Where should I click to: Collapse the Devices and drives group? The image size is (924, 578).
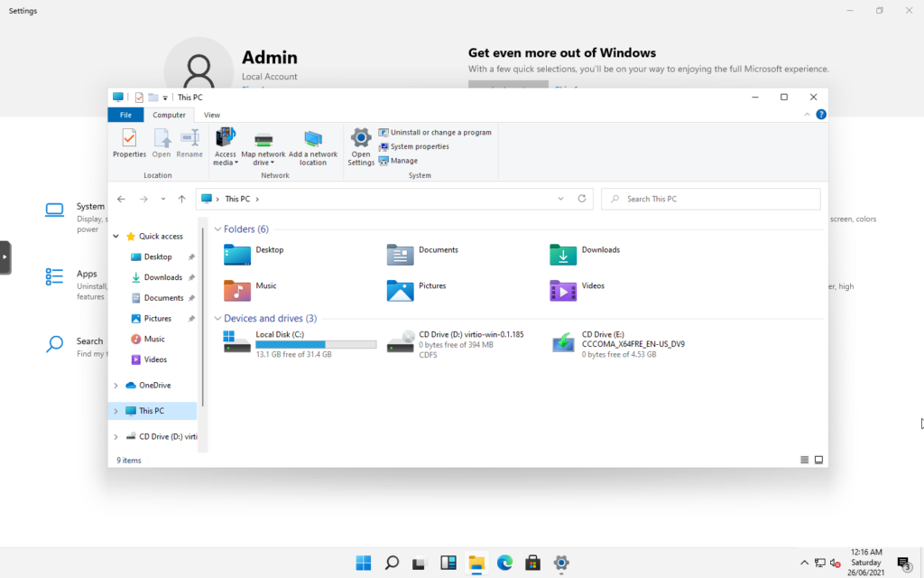pyautogui.click(x=217, y=319)
